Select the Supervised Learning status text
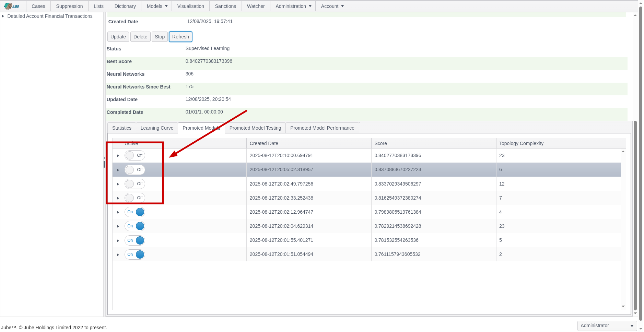Screen dimensions: 644x332 (207, 48)
